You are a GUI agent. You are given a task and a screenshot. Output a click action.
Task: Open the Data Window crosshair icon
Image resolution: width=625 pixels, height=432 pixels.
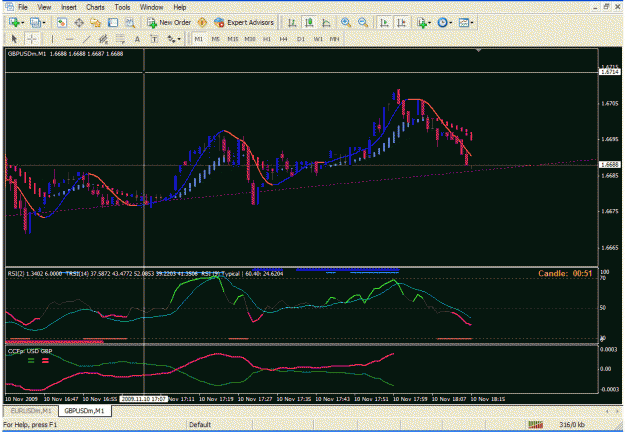pos(79,23)
